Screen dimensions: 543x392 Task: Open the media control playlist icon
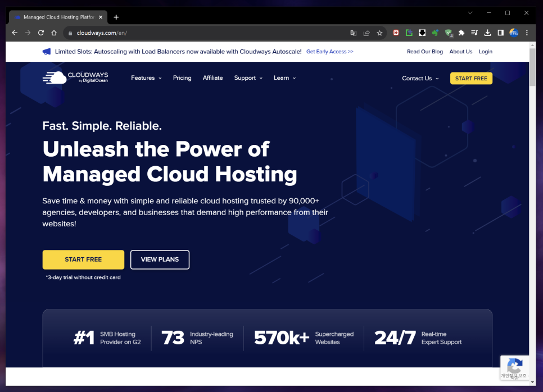click(x=474, y=33)
